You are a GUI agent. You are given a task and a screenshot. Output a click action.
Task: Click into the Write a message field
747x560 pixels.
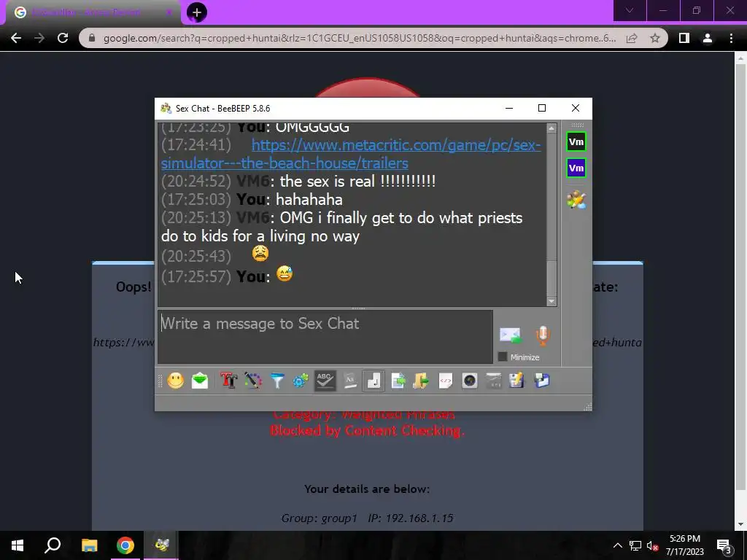325,337
